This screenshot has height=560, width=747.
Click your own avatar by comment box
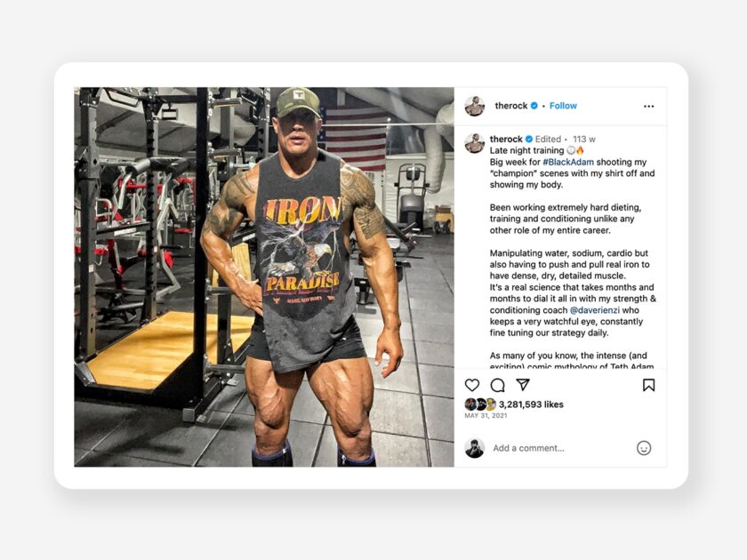click(x=475, y=448)
